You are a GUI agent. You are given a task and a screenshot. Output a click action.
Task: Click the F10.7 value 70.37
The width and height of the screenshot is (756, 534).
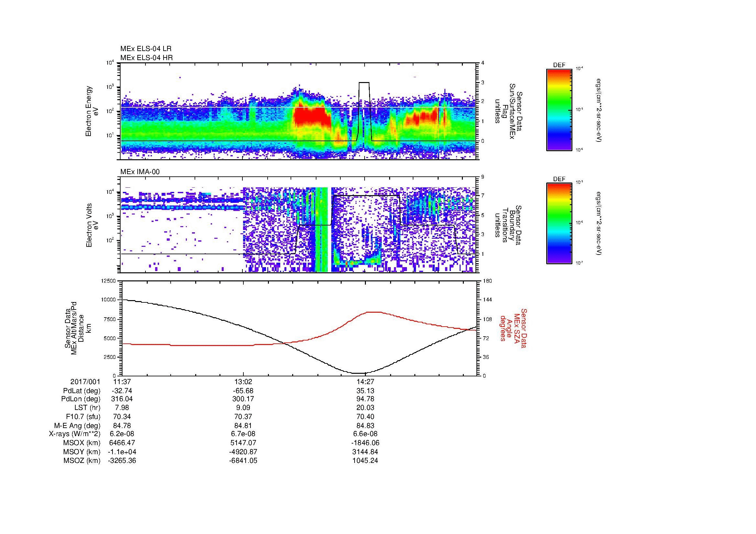[x=243, y=417]
